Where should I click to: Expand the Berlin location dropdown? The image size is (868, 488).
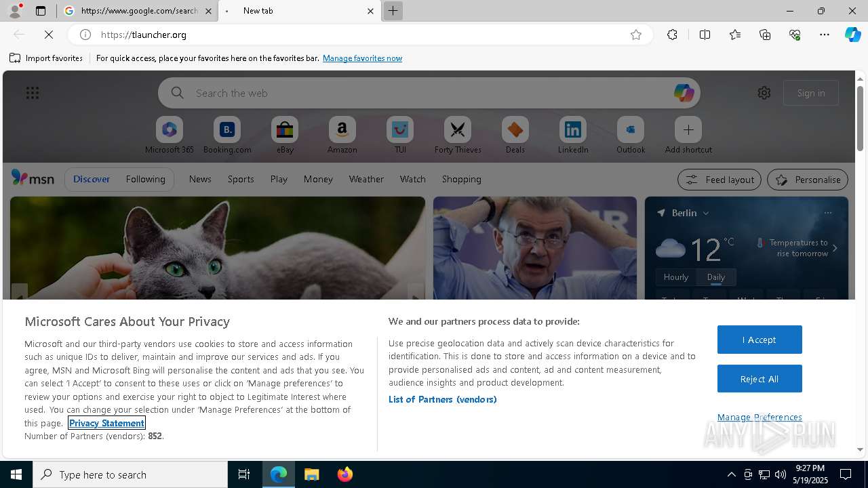tap(705, 213)
